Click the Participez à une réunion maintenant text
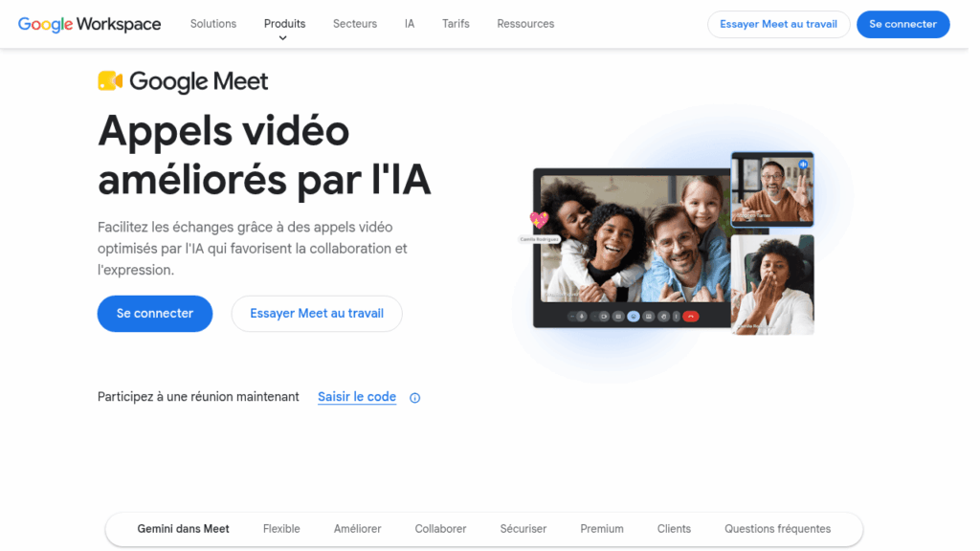 click(198, 397)
